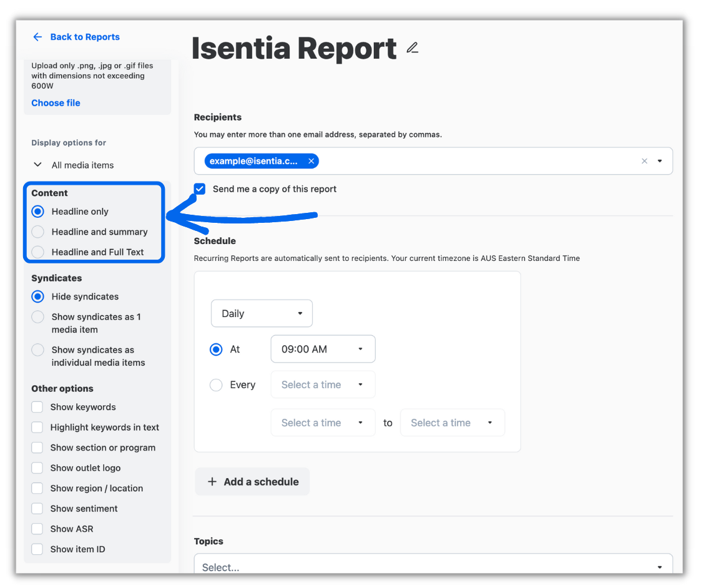Open the start Select a time dropdown before 'to'
Screen dimensions: 701x588
pos(323,423)
